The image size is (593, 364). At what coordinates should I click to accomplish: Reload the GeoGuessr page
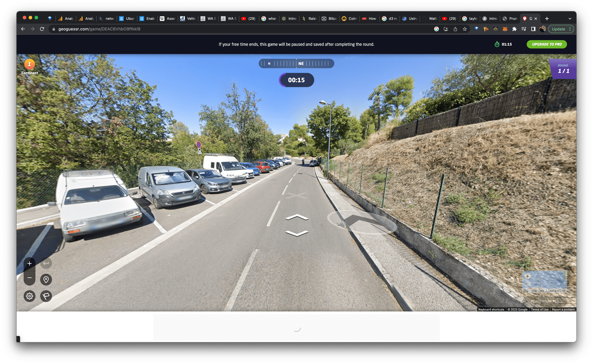(42, 29)
